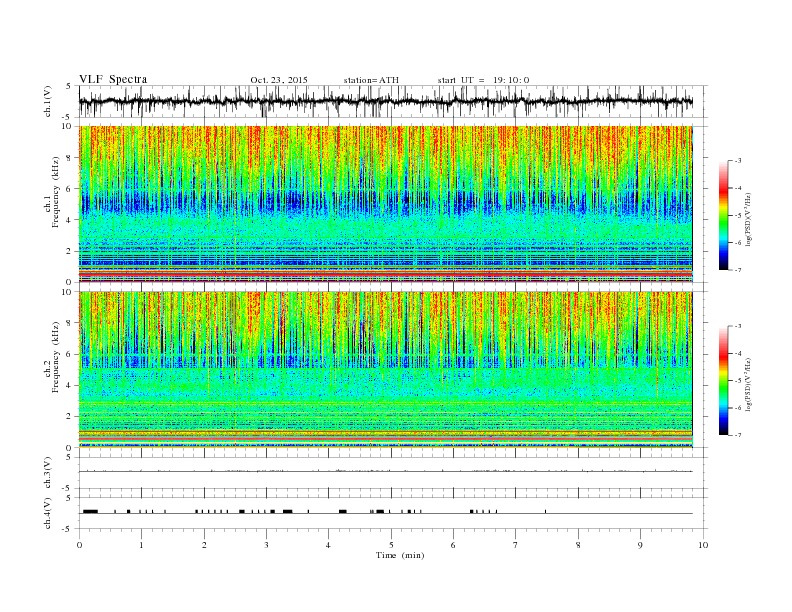This screenshot has width=792, height=612.
Task: Select the "Oct. 23, 2015" date text
Action: coord(279,80)
